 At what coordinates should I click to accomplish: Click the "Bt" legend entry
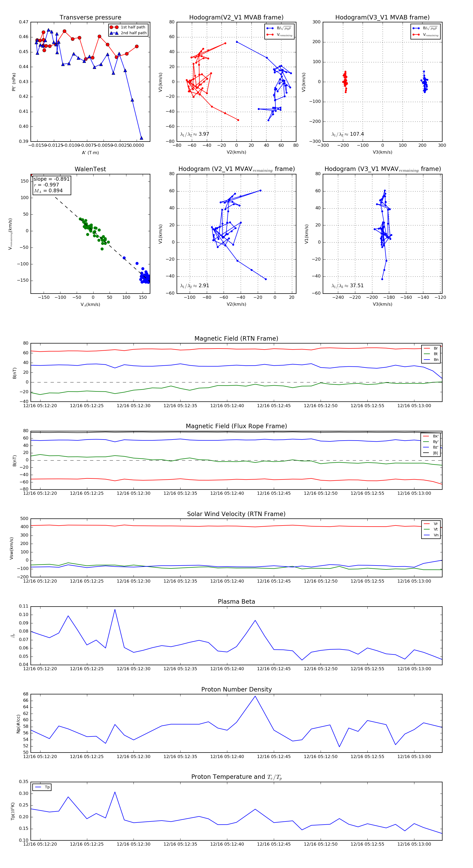431,354
